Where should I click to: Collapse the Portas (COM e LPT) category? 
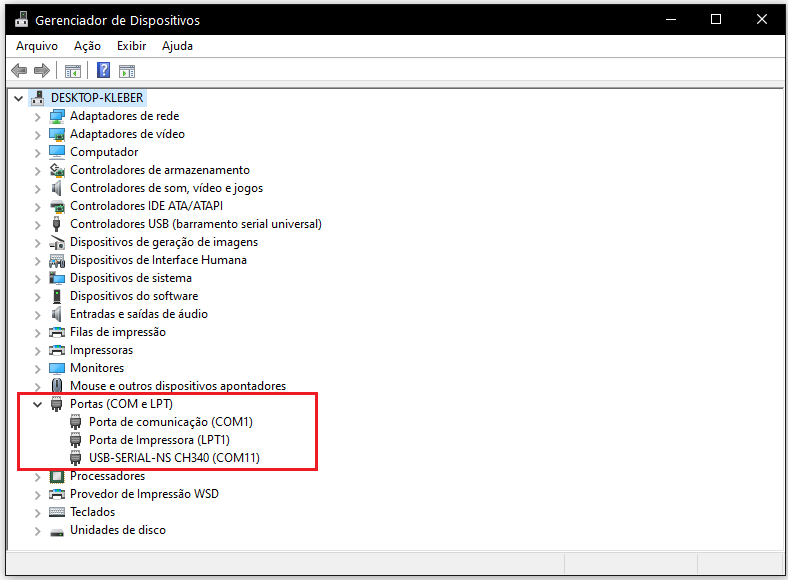click(38, 404)
